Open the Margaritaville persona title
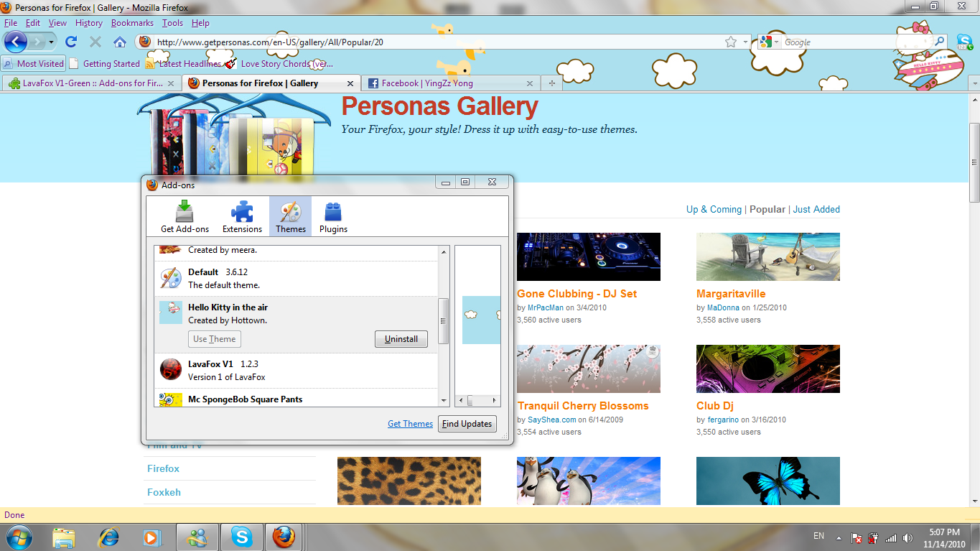The width and height of the screenshot is (980, 551). coord(731,294)
